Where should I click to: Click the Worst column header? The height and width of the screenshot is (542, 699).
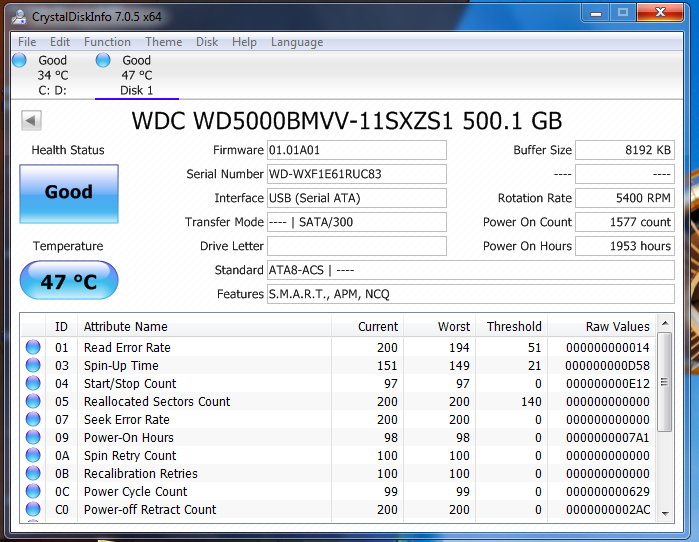coord(440,327)
